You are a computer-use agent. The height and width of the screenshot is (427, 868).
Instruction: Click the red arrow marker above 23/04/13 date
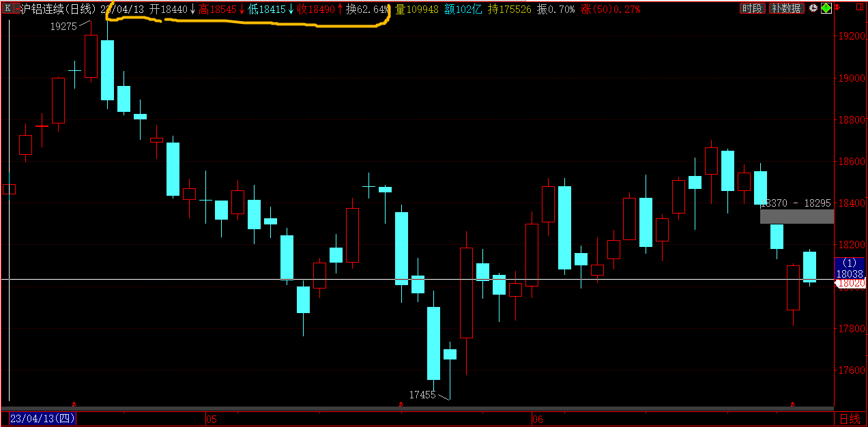pyautogui.click(x=74, y=404)
